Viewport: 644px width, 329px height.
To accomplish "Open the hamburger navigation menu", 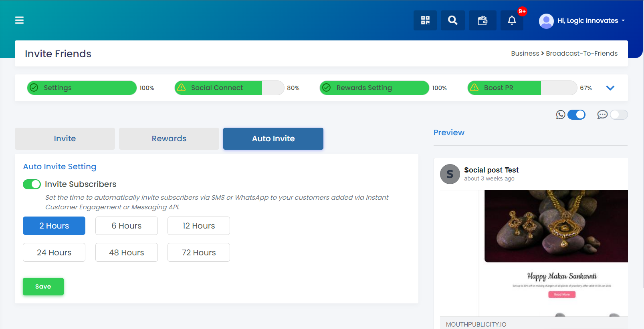I will pos(19,20).
